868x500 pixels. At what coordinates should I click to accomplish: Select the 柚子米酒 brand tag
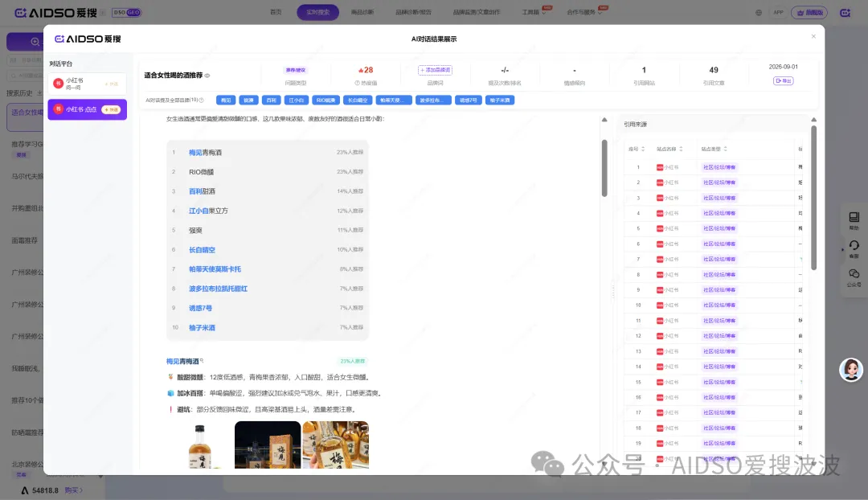[500, 100]
